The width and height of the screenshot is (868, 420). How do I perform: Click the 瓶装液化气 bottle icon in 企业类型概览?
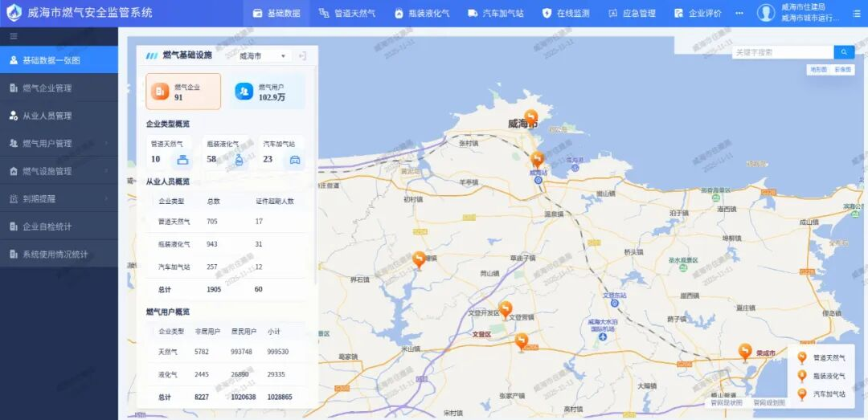(x=240, y=160)
